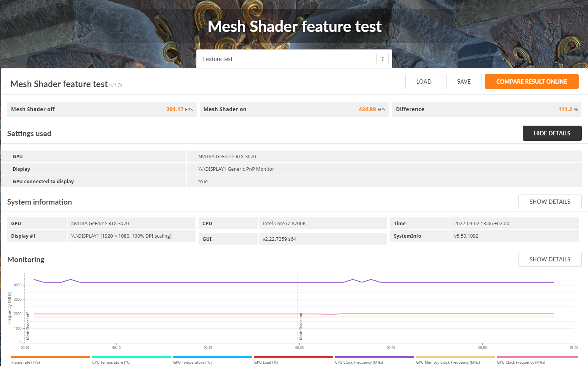This screenshot has height=366, width=588.
Task: Toggle the CPU Temperature legend series
Action: click(x=131, y=360)
